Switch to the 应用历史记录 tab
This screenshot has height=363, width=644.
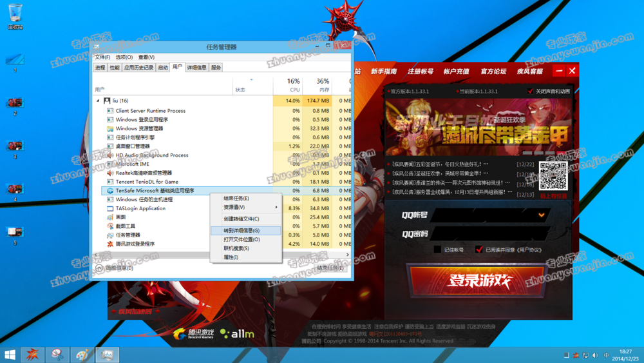tap(139, 68)
